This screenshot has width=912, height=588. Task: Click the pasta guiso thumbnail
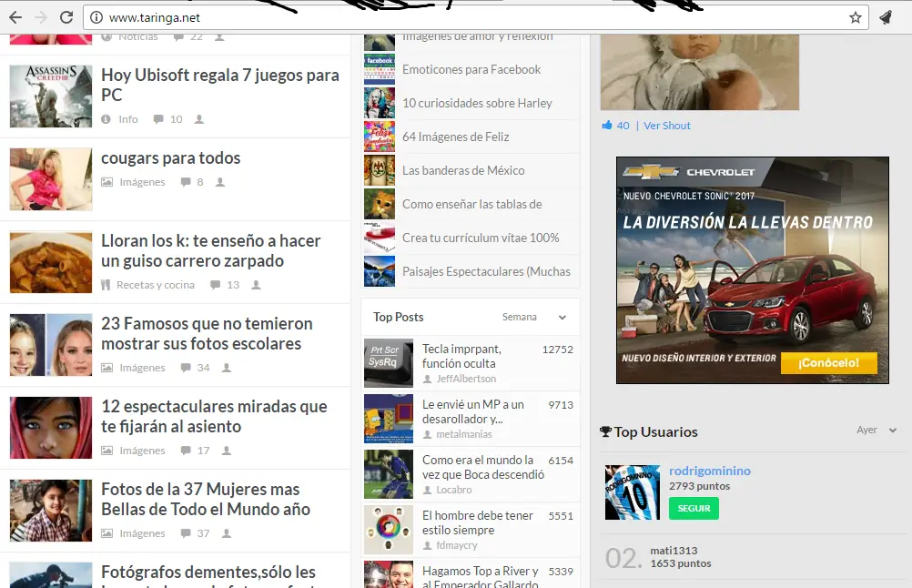click(x=51, y=262)
